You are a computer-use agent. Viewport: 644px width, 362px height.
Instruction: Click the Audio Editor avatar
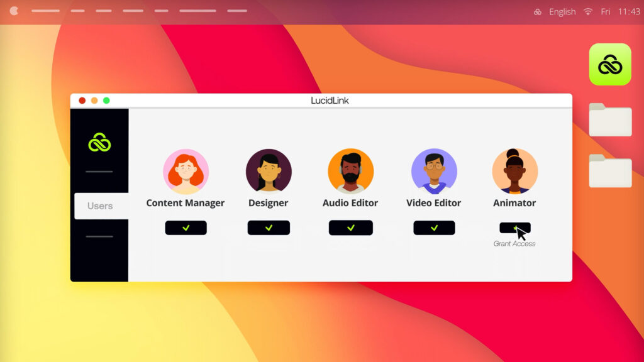[351, 171]
